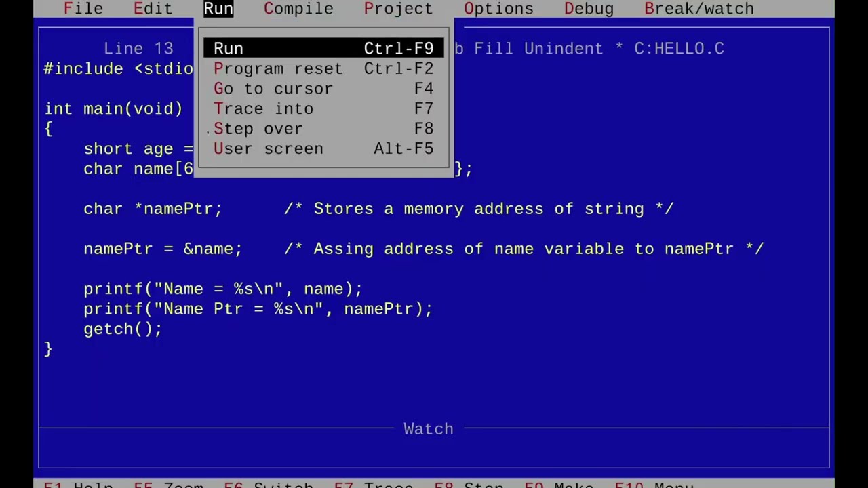Click the Unindent indicator in status line
The height and width of the screenshot is (488, 868).
[563, 49]
